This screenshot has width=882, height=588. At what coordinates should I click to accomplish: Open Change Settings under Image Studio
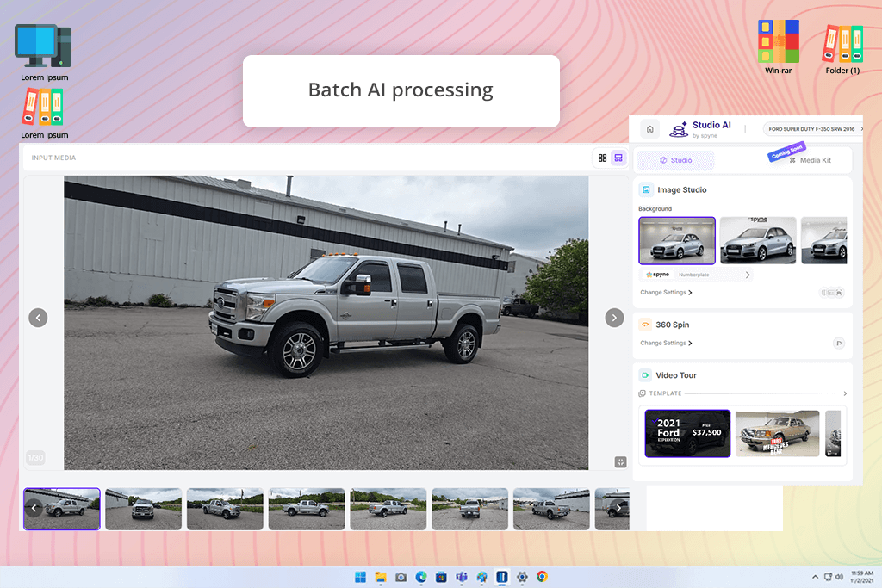coord(666,293)
